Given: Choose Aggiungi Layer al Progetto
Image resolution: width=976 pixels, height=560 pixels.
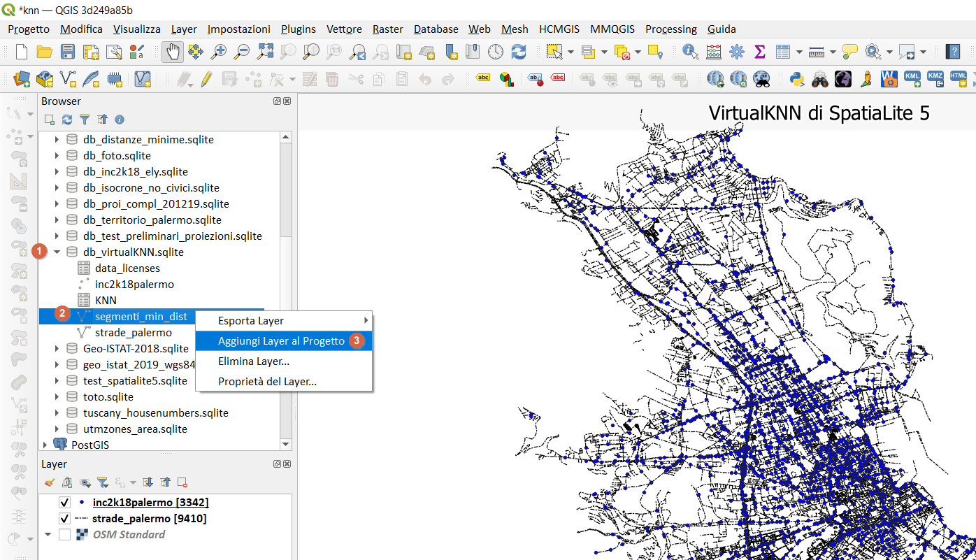Looking at the screenshot, I should 281,341.
